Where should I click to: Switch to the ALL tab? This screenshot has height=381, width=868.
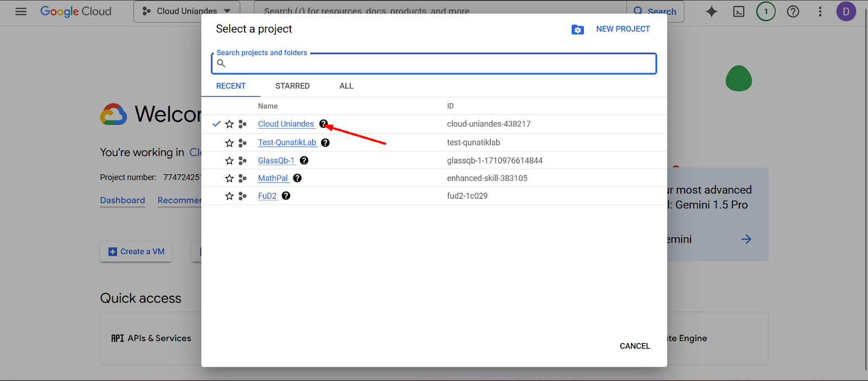pyautogui.click(x=347, y=86)
